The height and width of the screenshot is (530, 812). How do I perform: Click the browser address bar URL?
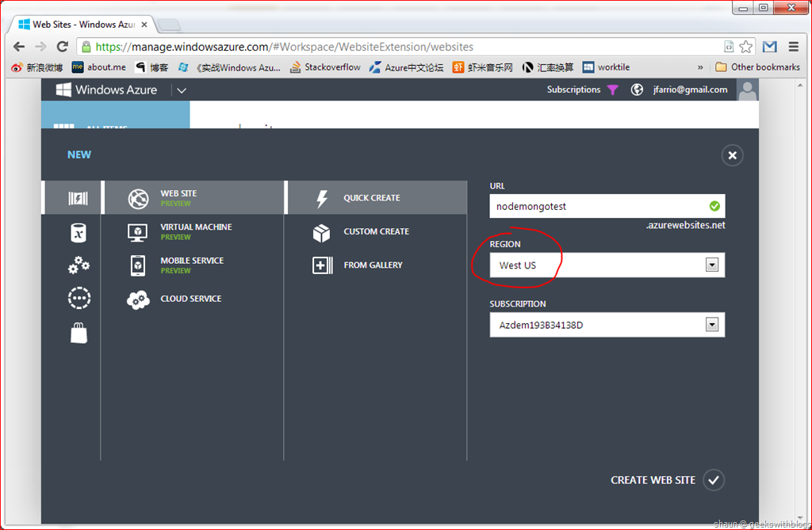(x=285, y=47)
